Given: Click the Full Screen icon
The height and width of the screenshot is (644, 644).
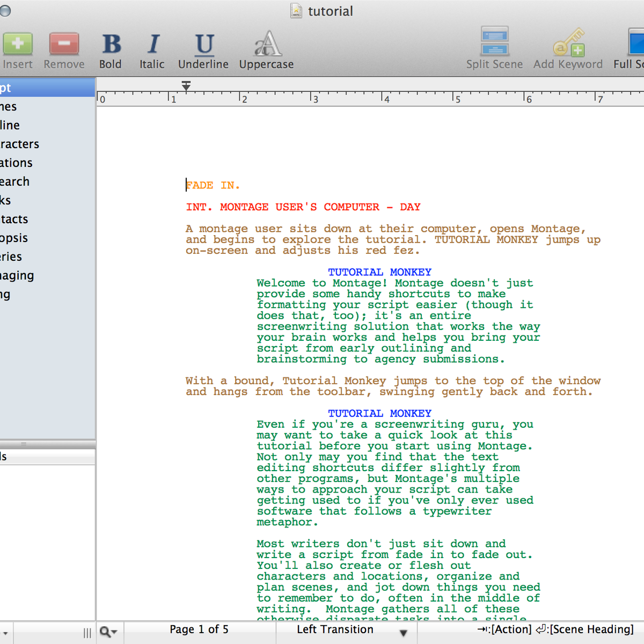Looking at the screenshot, I should 636,42.
